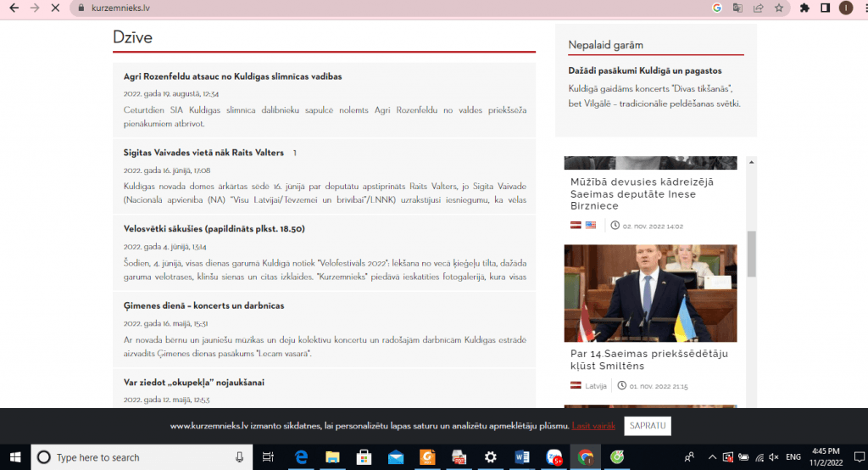The width and height of the screenshot is (868, 470).
Task: Click the SAPRATU cookie consent button
Action: click(x=648, y=426)
